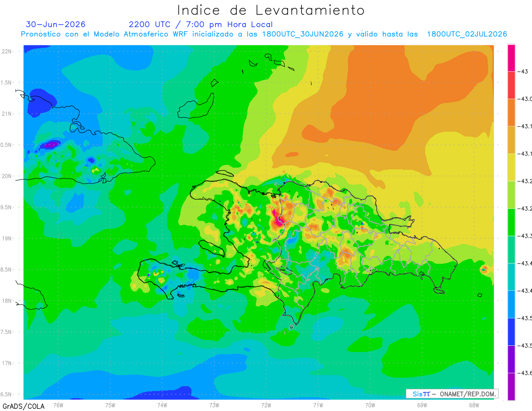The height and width of the screenshot is (411, 532).
Task: Click the '20N' latitude label
Action: pos(7,176)
